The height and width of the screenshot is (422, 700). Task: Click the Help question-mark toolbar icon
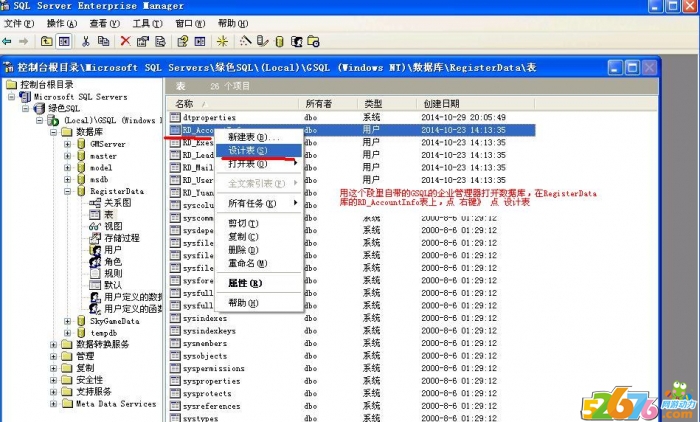[x=183, y=42]
